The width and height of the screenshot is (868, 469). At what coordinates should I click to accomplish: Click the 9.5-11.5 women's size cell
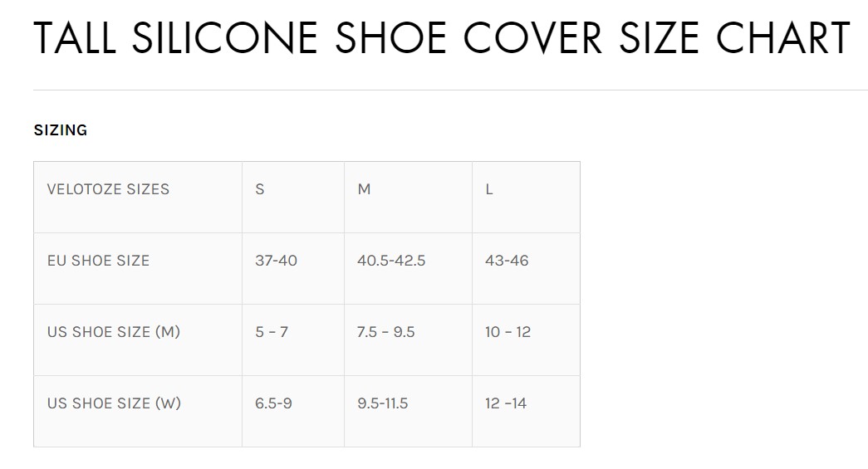tap(383, 403)
